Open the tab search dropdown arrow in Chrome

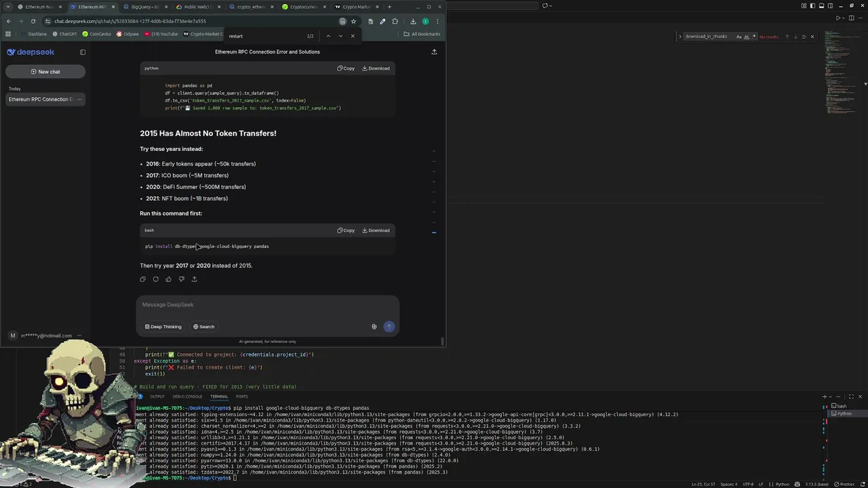click(x=8, y=7)
